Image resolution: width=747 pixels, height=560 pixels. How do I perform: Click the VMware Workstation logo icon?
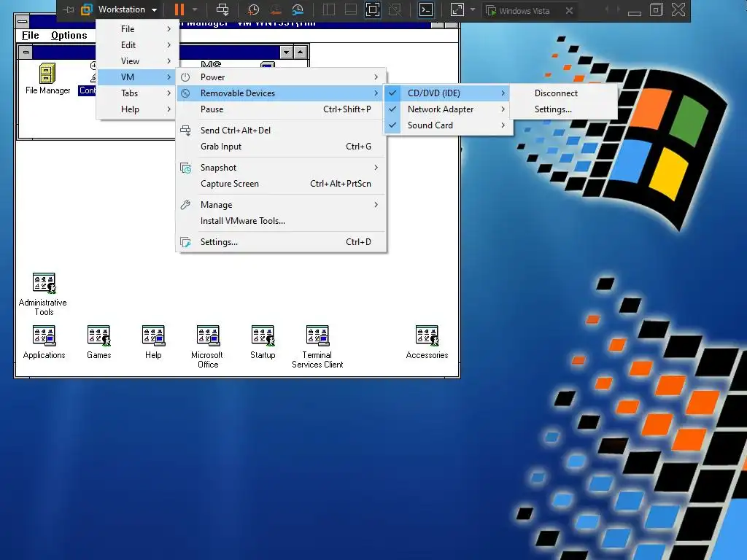86,9
